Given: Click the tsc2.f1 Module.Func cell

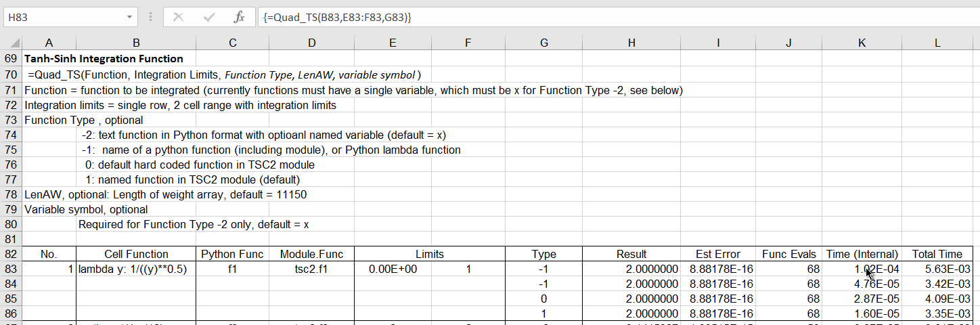Looking at the screenshot, I should [x=311, y=269].
